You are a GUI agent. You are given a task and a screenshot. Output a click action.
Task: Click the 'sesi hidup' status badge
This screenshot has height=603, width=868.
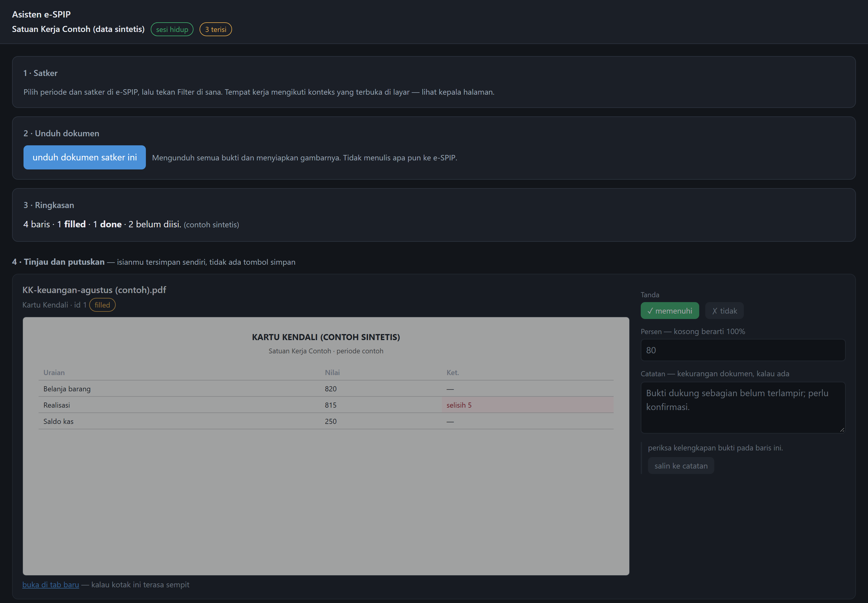172,30
